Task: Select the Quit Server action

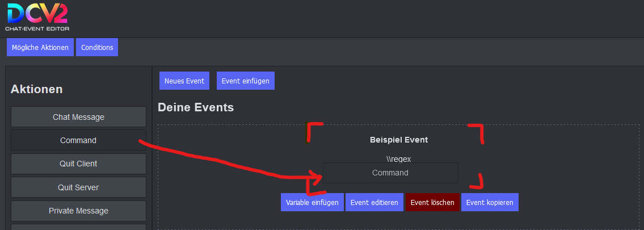Action: [x=78, y=187]
